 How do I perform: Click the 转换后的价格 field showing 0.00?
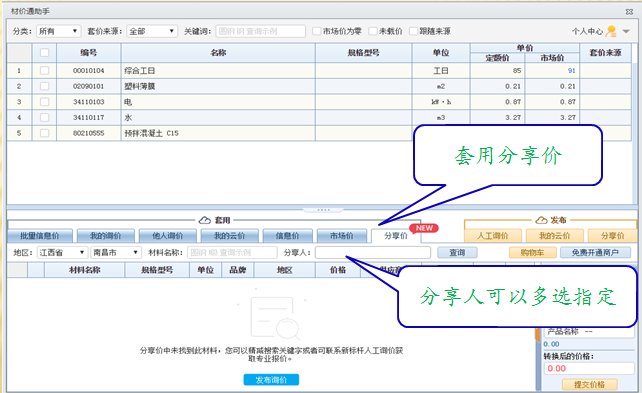tap(589, 368)
